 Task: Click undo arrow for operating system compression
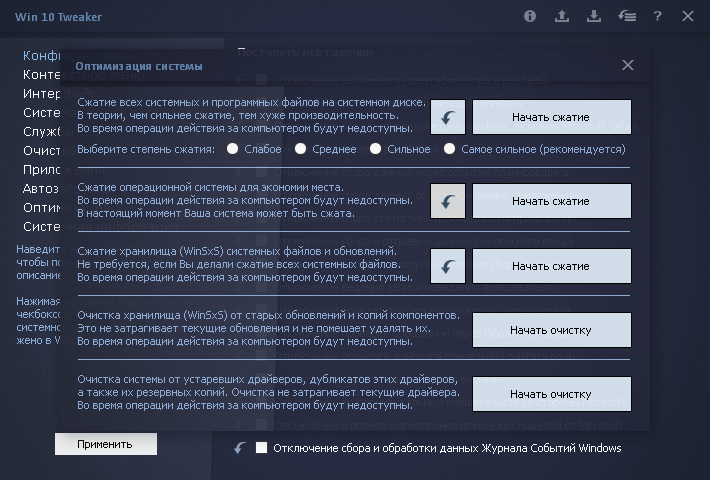coord(448,201)
